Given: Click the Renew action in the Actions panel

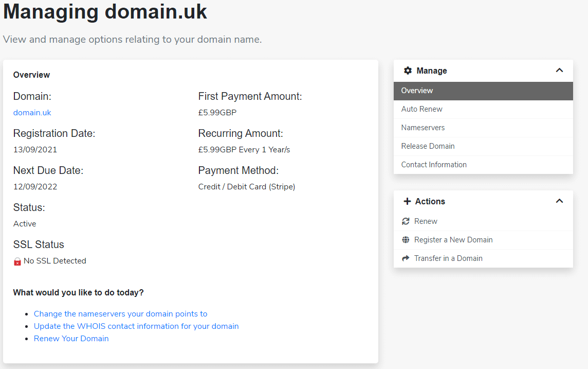Looking at the screenshot, I should tap(425, 221).
